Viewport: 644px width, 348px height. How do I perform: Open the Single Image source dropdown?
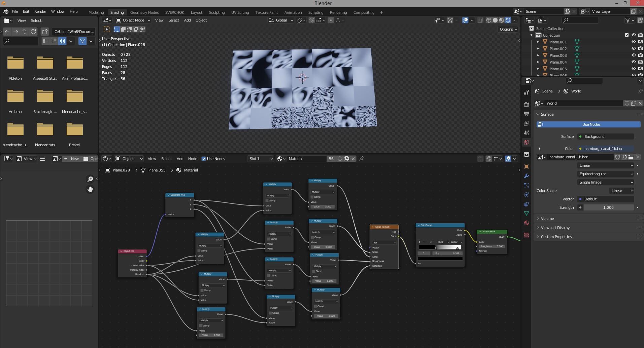606,182
